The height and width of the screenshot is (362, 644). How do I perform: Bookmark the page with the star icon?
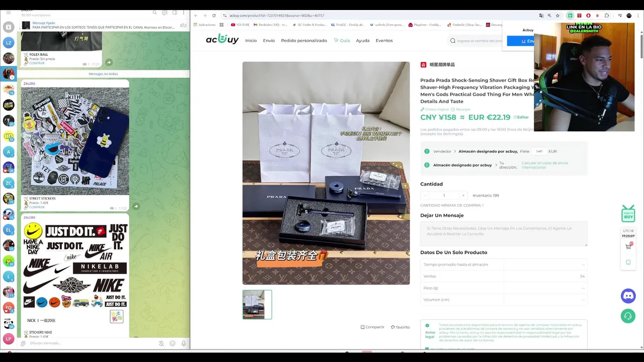tap(557, 16)
